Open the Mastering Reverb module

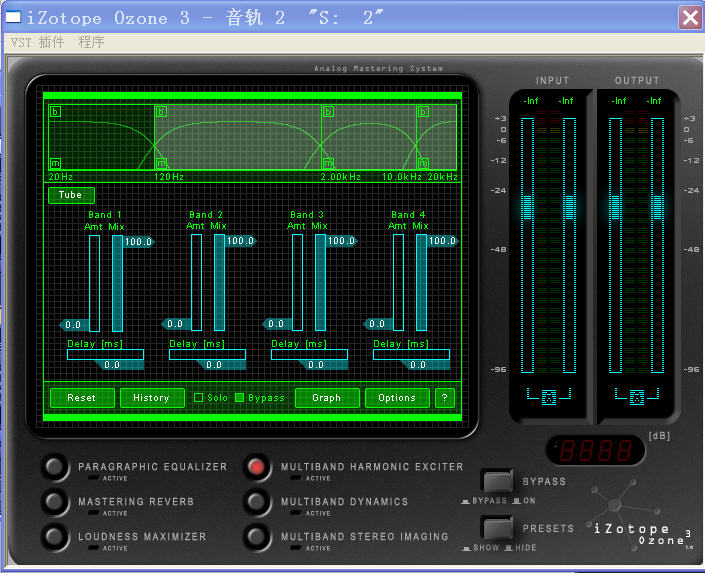55,501
